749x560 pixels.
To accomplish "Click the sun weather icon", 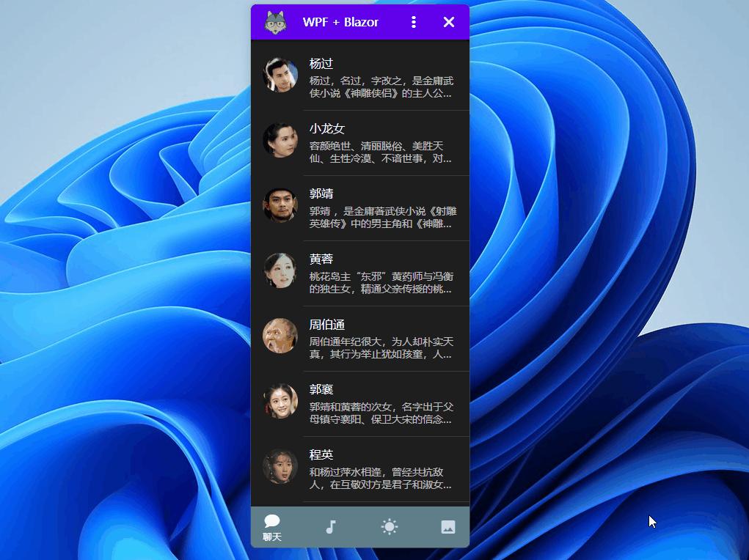I will click(389, 526).
